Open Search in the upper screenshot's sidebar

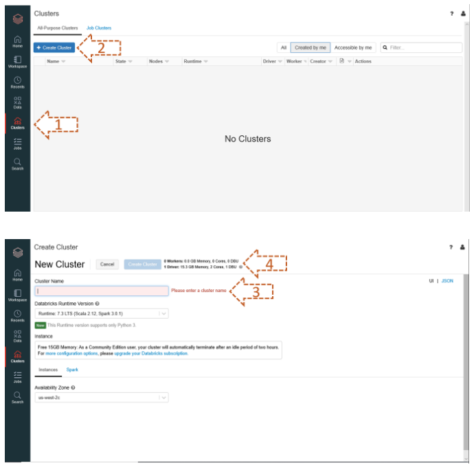(x=18, y=164)
